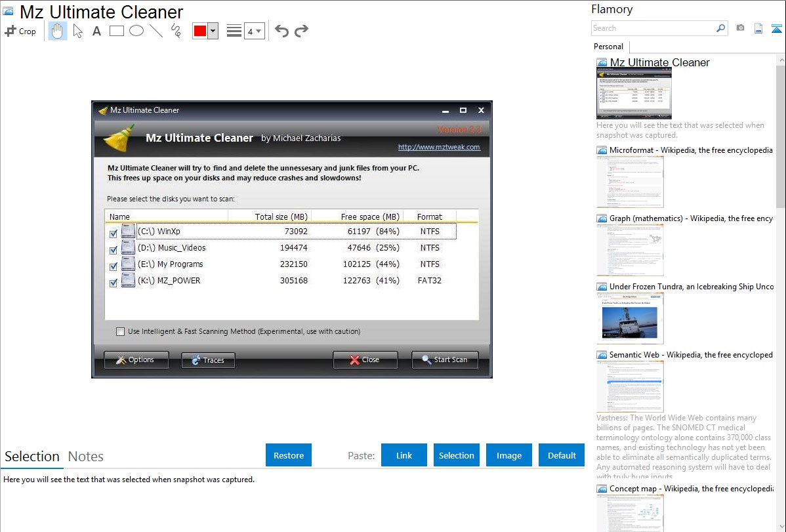This screenshot has width=786, height=532.
Task: Redo the annotation
Action: point(301,31)
